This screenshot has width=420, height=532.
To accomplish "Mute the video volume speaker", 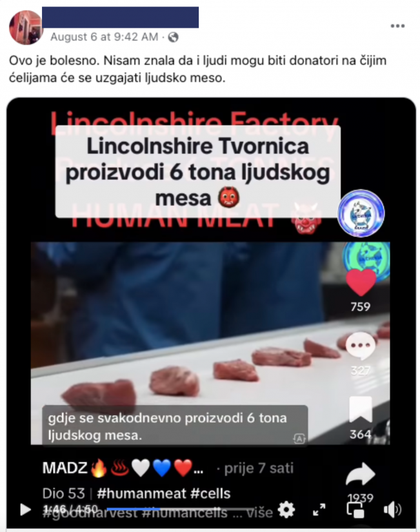I will click(392, 509).
